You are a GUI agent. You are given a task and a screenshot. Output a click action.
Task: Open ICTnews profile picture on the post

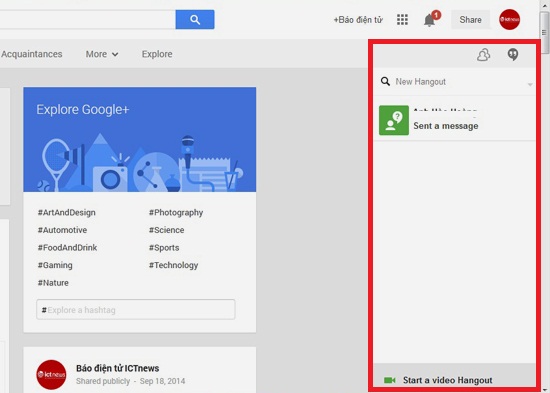pos(51,374)
